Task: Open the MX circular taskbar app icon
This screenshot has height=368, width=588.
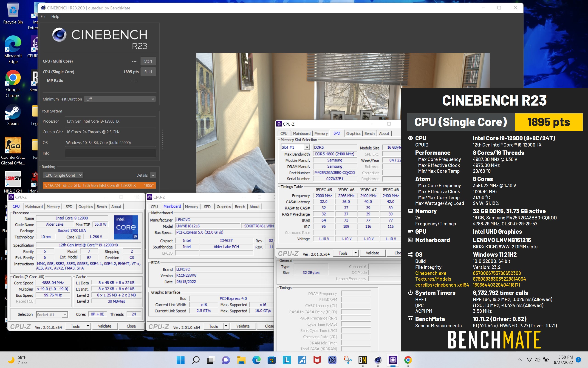Action: pos(332,360)
